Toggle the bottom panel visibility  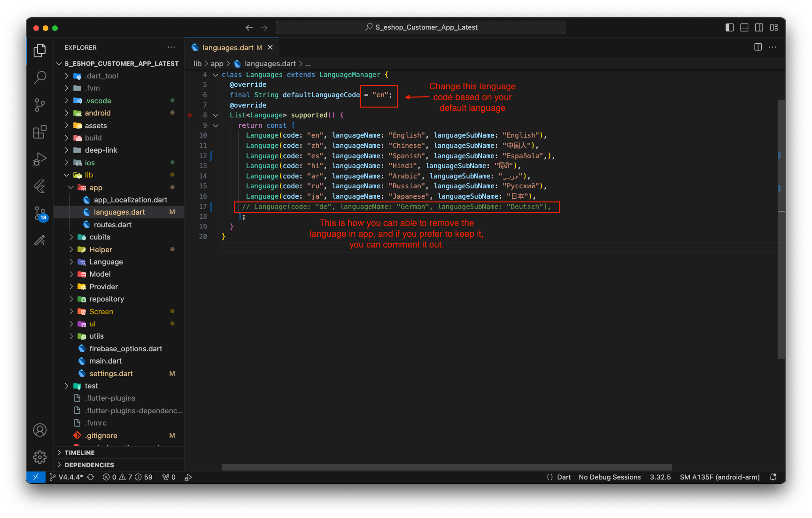click(x=744, y=28)
